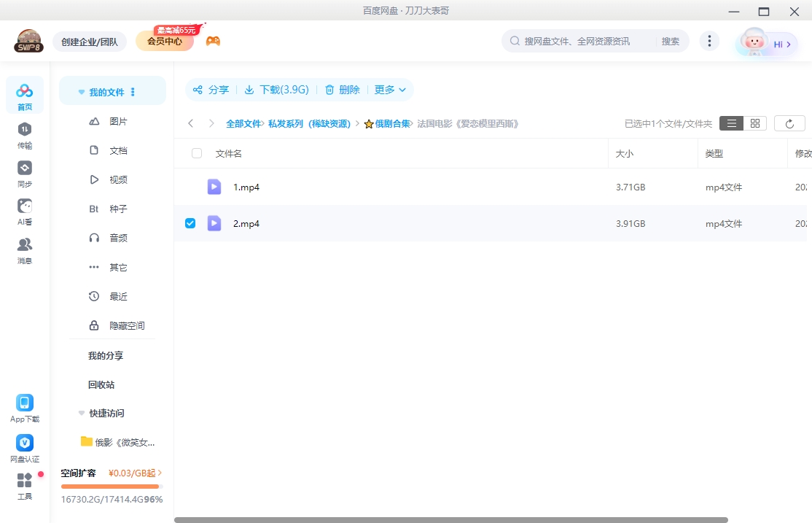Image resolution: width=812 pixels, height=523 pixels.
Task: Open the three-dot settings menu
Action: tap(709, 41)
